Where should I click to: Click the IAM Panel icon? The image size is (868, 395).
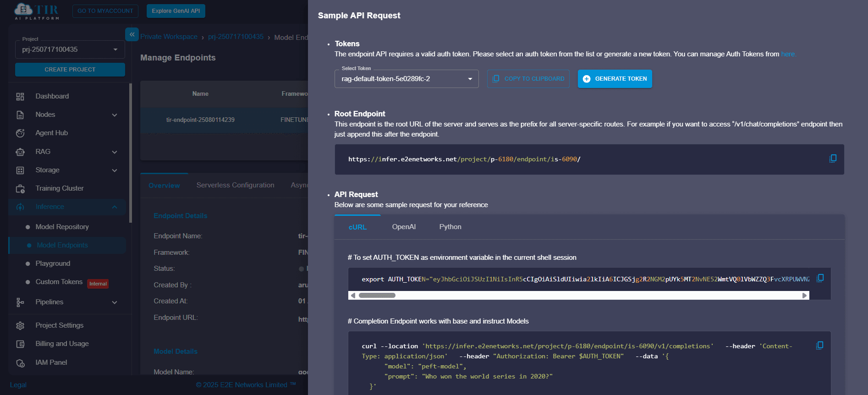click(x=20, y=362)
